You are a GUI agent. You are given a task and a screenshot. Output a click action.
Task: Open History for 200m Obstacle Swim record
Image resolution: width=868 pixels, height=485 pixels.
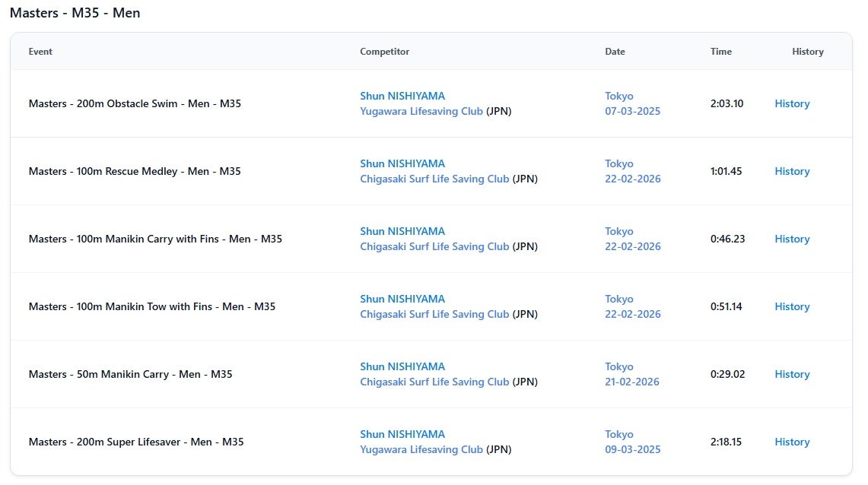792,104
